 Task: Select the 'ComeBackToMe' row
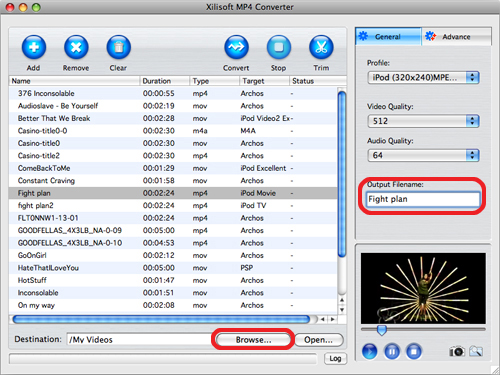click(x=173, y=168)
